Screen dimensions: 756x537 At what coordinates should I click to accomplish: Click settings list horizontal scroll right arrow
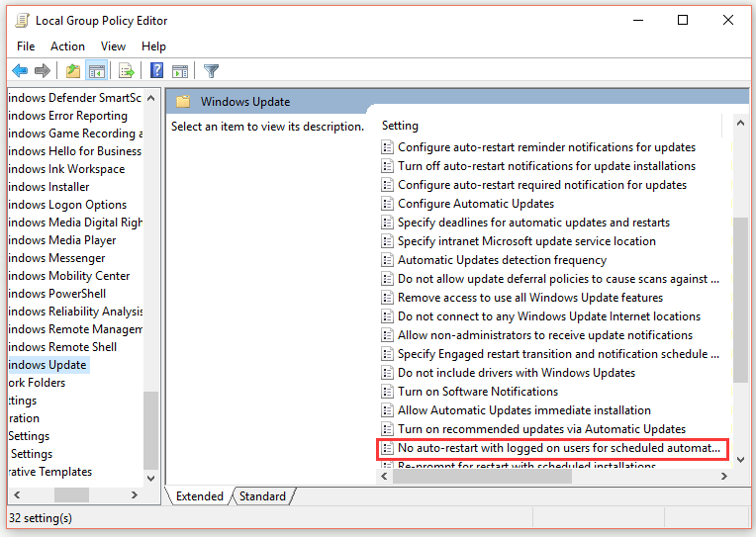[723, 477]
